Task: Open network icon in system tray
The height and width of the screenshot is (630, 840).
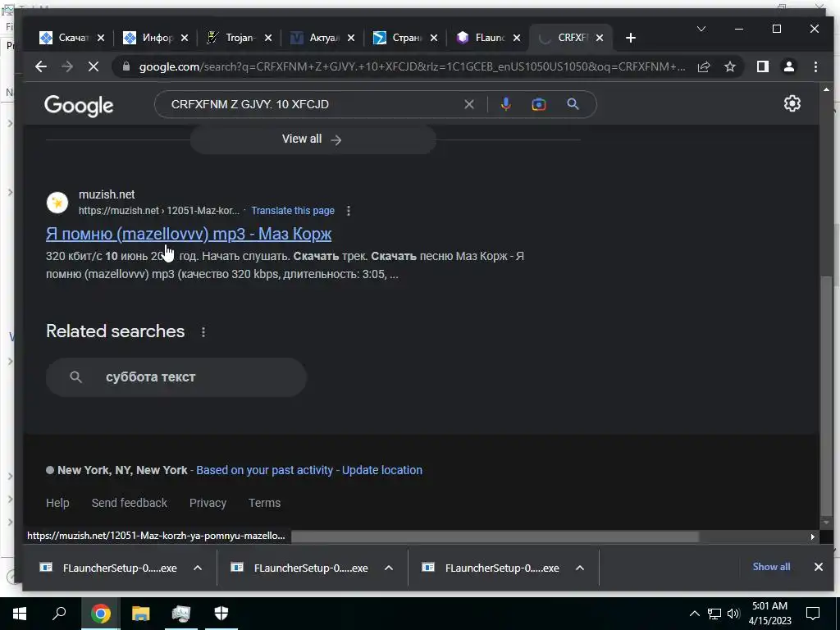Action: tap(714, 614)
